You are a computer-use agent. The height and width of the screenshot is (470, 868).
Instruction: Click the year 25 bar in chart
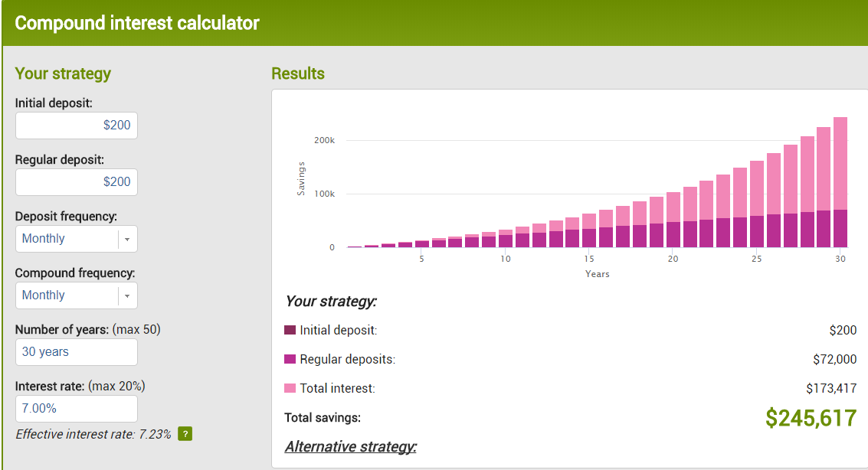[757, 207]
